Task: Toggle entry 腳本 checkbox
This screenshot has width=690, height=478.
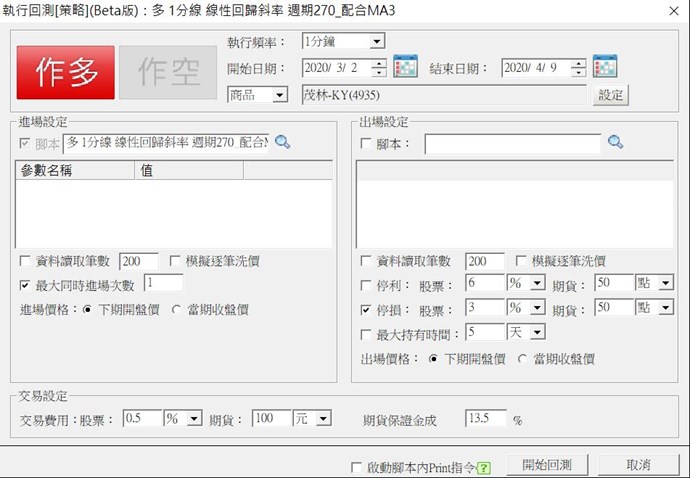Action: point(25,143)
